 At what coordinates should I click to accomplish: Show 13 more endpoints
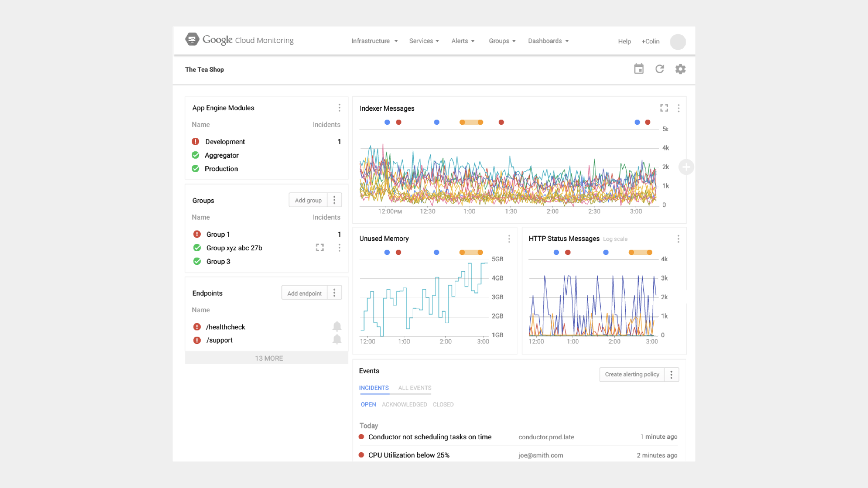269,358
